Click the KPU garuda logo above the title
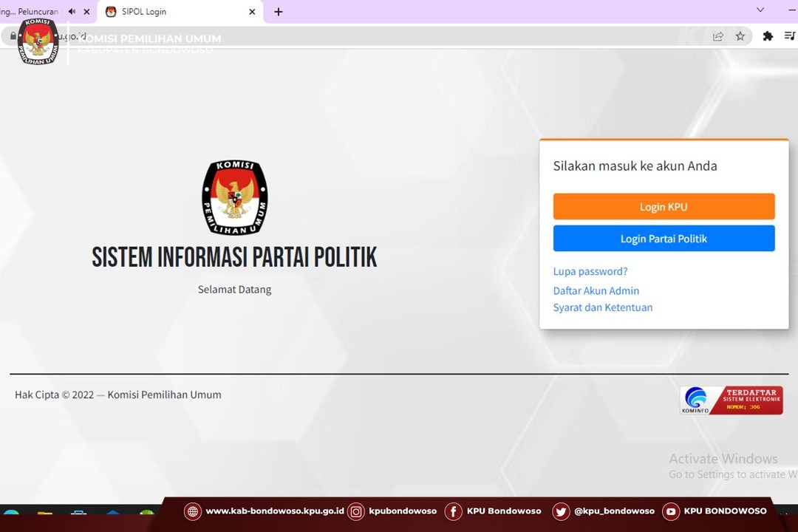This screenshot has height=532, width=798. click(235, 198)
